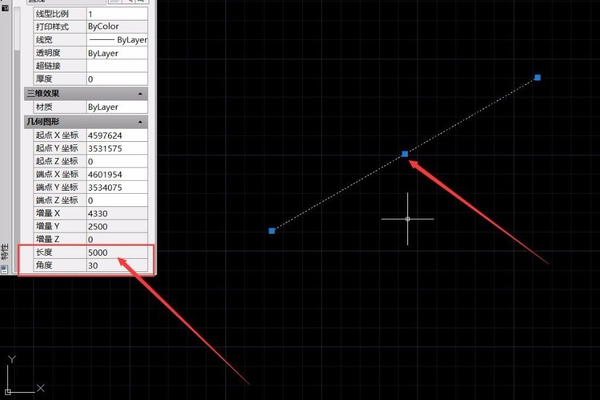
Task: Open the 材质 ByLayer dropdown
Action: pos(118,106)
